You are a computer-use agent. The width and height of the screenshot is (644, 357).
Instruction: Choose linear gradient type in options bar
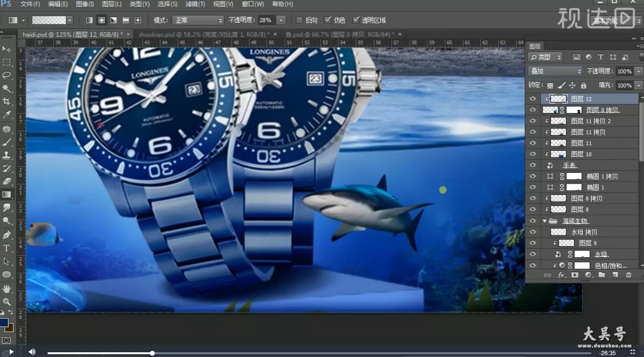click(90, 20)
